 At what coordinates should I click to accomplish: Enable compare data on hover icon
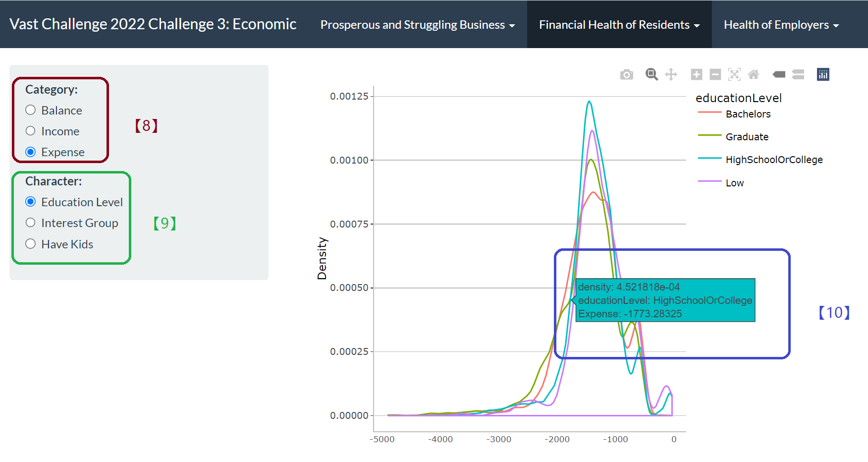[798, 74]
